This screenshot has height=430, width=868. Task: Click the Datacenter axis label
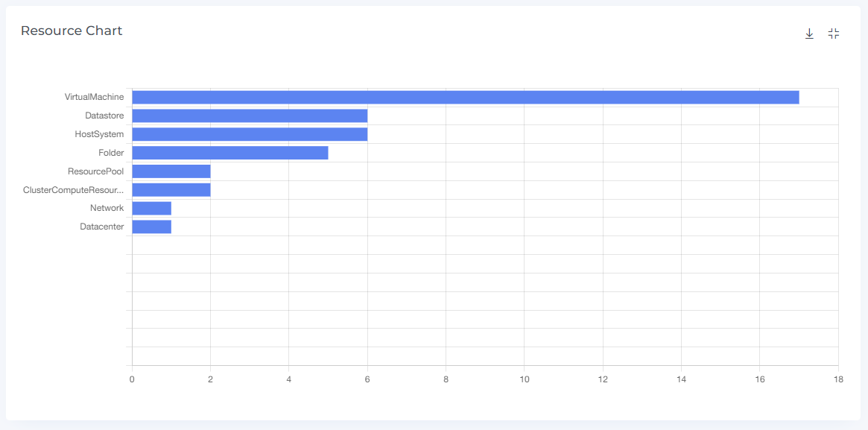pyautogui.click(x=101, y=227)
